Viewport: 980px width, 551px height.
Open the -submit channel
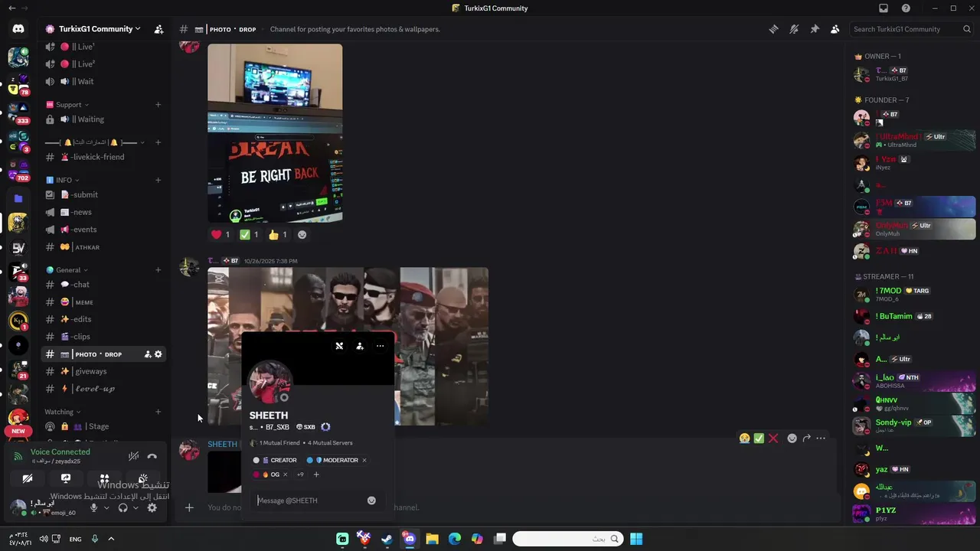pos(103,194)
